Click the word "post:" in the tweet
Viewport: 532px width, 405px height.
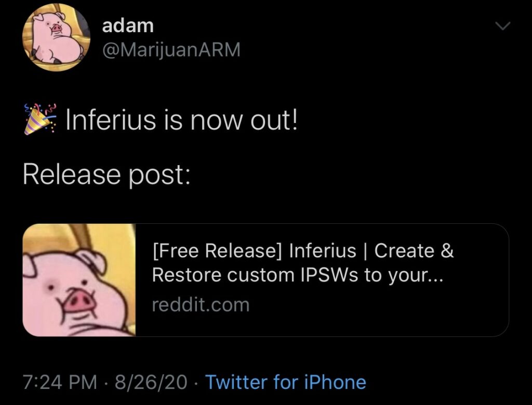pos(159,176)
